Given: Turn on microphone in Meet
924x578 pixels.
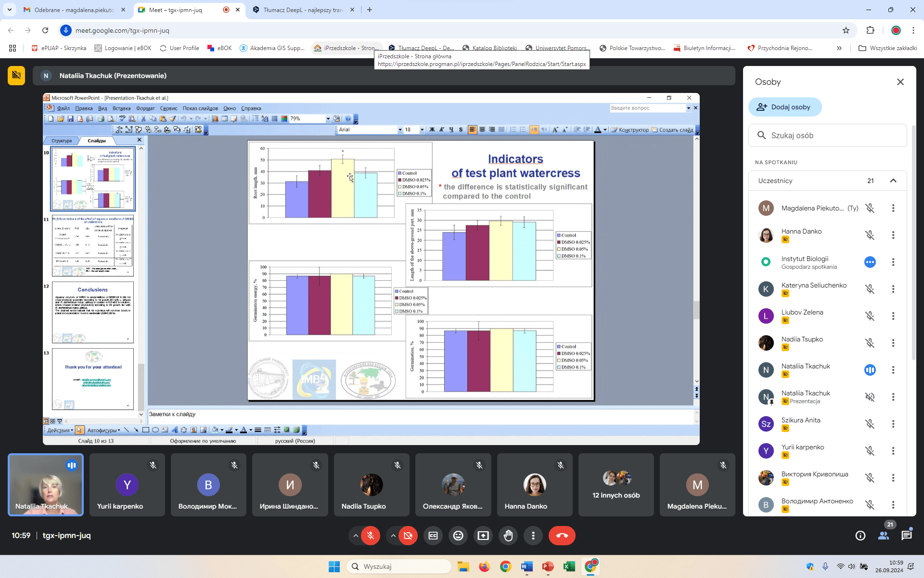Looking at the screenshot, I should coord(371,536).
